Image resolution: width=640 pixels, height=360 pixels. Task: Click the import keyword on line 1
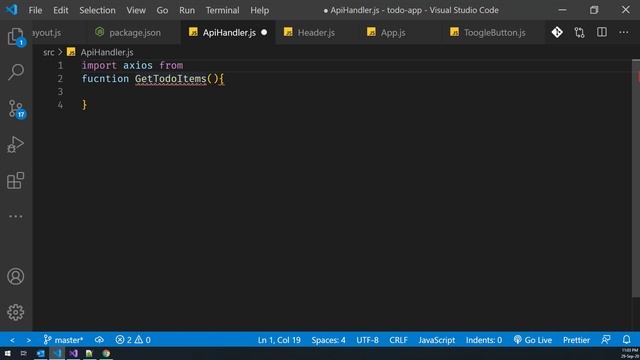[99, 65]
